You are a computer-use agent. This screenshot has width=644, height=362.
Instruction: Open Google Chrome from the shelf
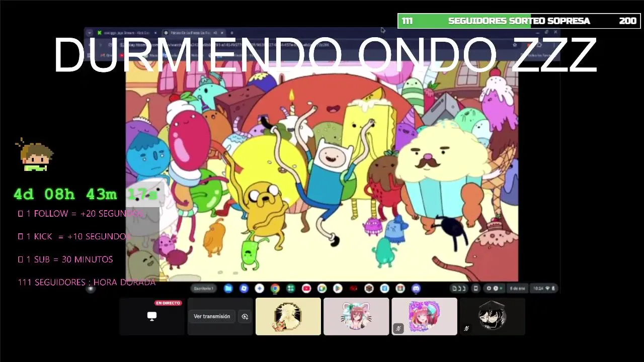coord(275,288)
